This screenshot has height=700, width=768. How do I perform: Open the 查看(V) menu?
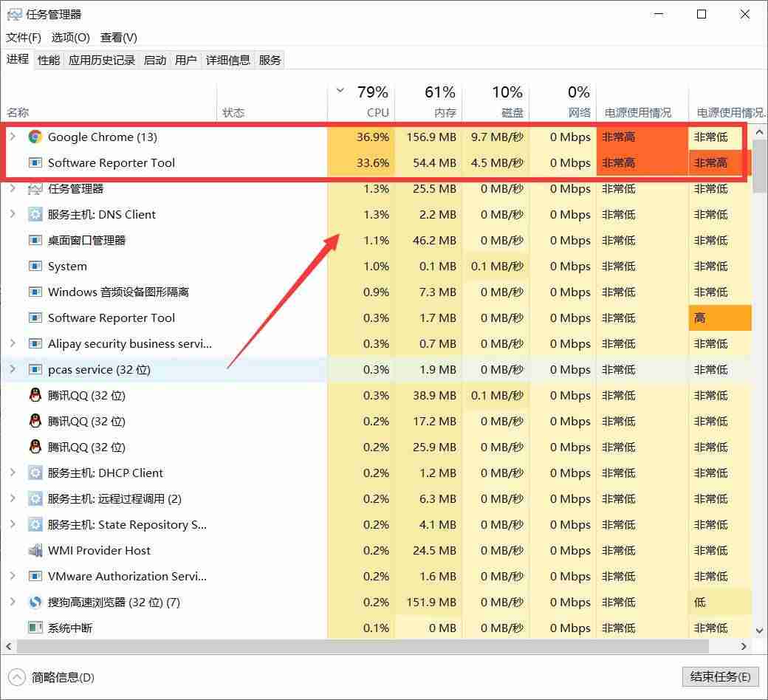click(119, 38)
